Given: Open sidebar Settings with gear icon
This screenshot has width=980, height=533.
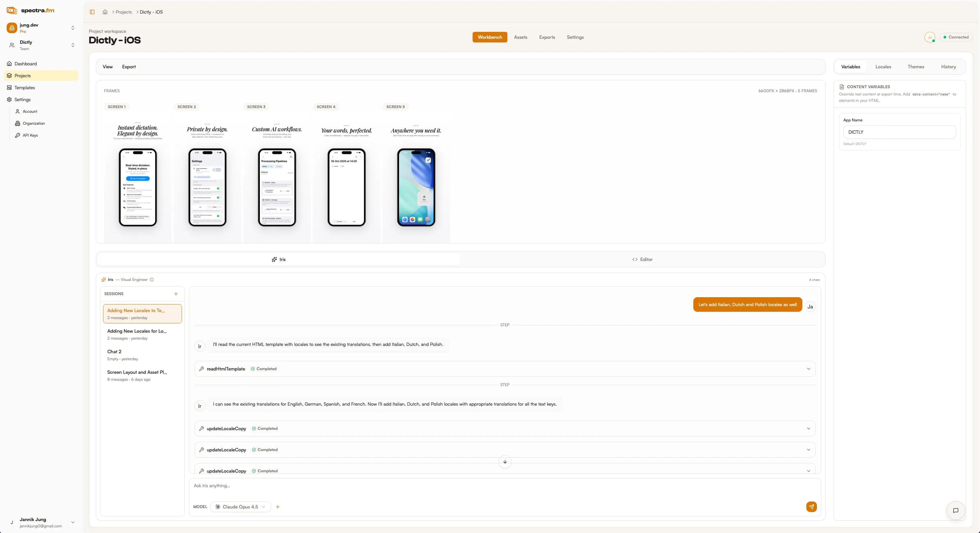Looking at the screenshot, I should [41, 100].
